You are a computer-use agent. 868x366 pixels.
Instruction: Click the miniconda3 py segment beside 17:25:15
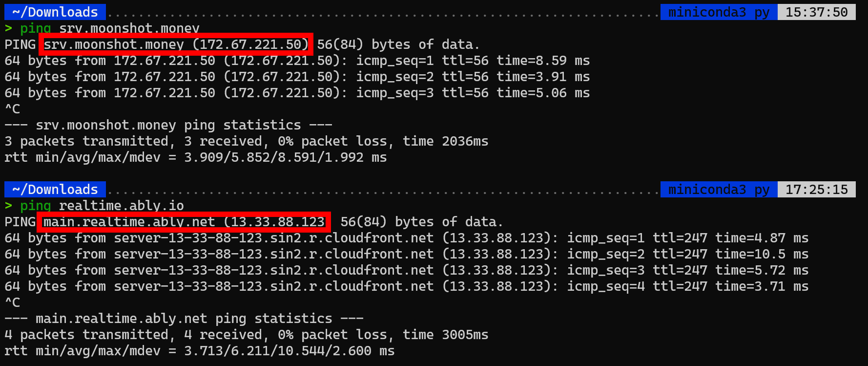(718, 189)
